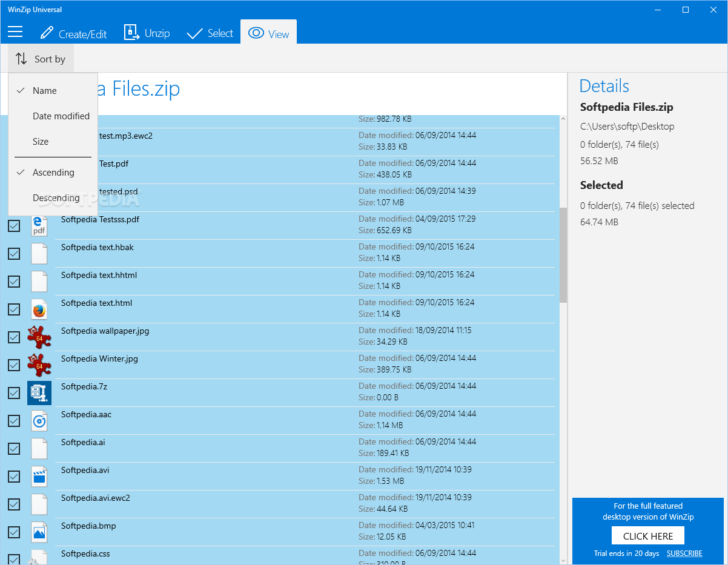Click the Details panel heading
728x565 pixels.
coord(604,86)
